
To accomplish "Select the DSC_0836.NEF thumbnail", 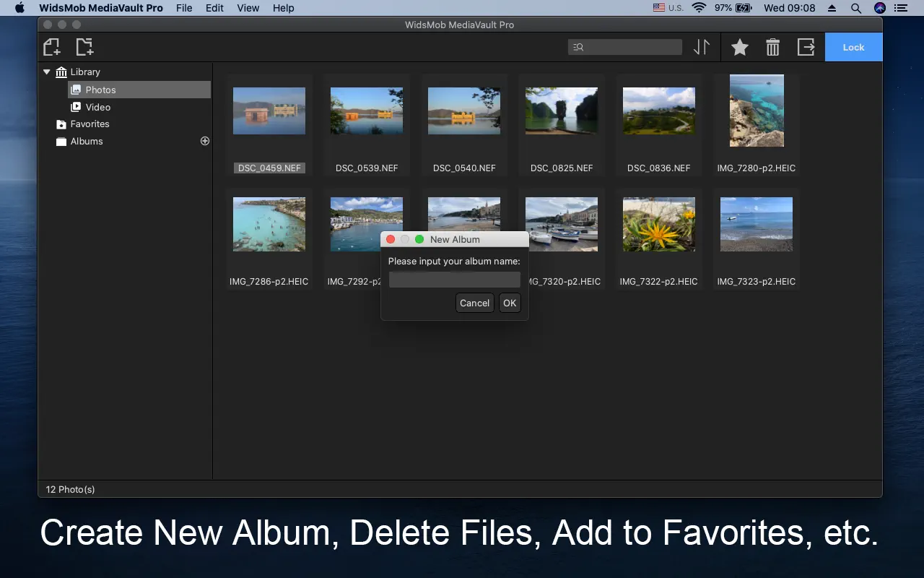I will (x=659, y=111).
